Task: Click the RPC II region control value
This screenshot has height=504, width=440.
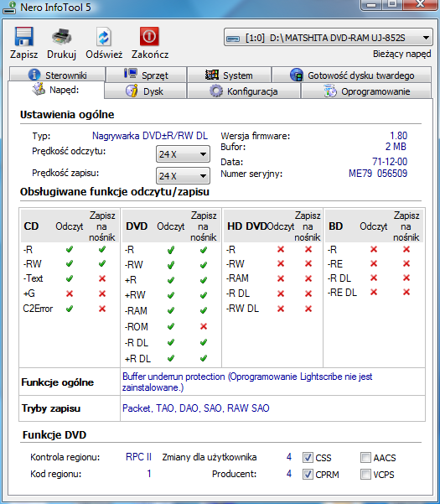Action: tap(138, 457)
